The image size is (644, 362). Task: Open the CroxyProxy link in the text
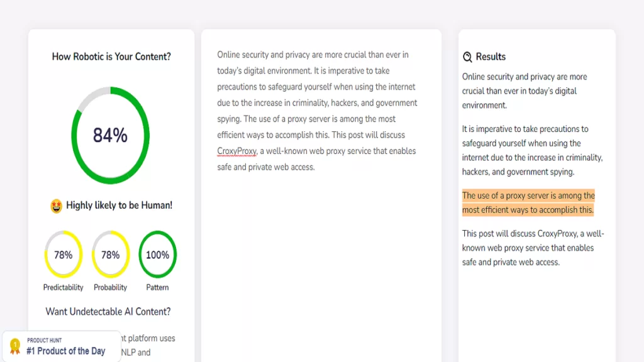[x=236, y=151]
